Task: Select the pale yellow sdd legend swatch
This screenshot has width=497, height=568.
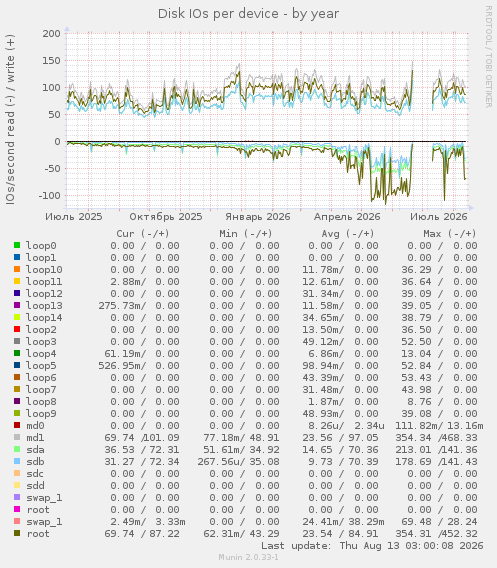Action: coord(17,485)
